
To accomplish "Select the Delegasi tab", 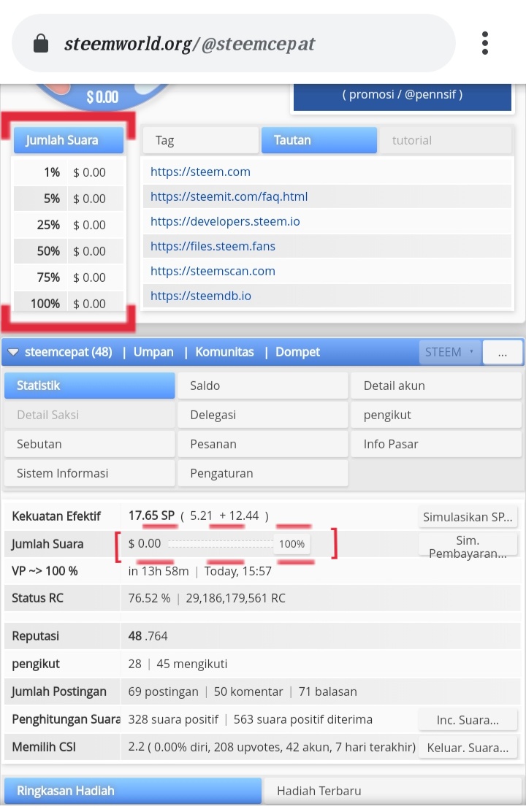I will (x=262, y=415).
